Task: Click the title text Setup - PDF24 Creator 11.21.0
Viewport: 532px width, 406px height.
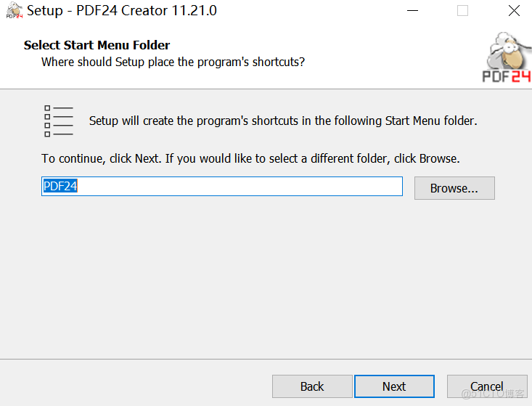Action: pyautogui.click(x=122, y=11)
